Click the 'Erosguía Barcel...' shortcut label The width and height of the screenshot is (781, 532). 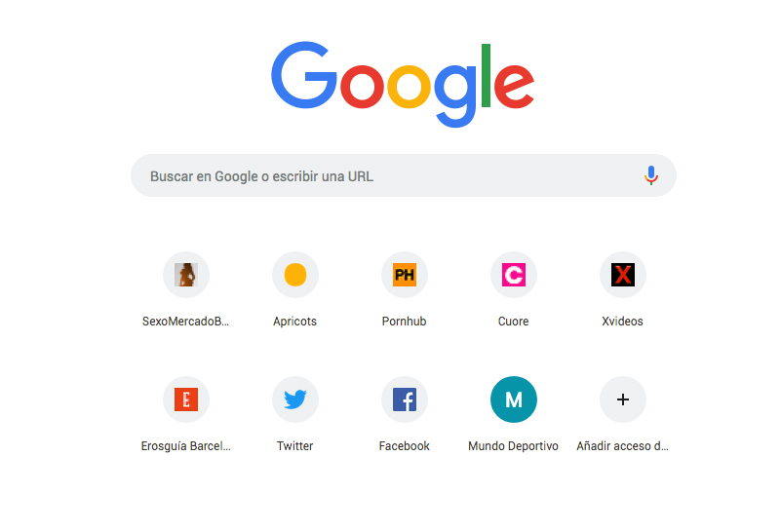(186, 446)
